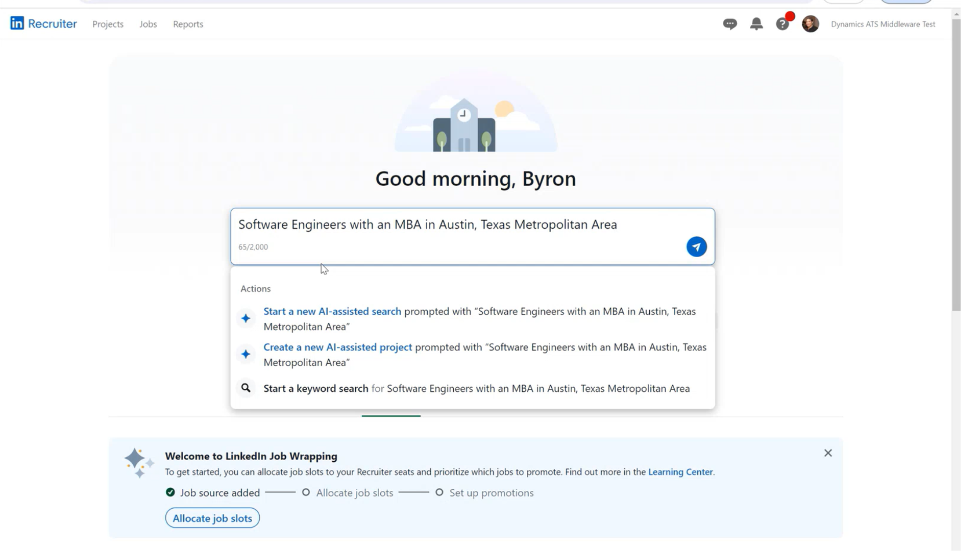980x551 pixels.
Task: Click the magnifier icon beside keyword search
Action: 246,388
